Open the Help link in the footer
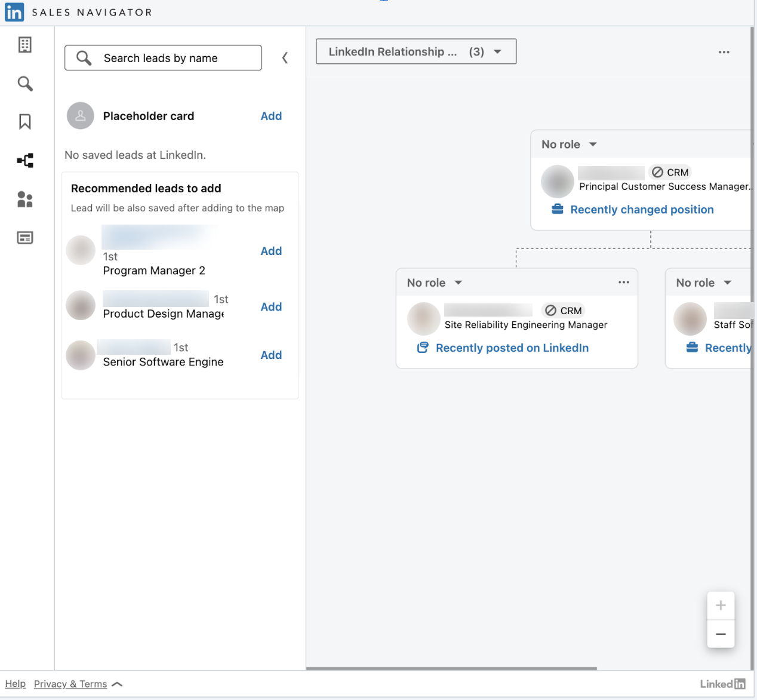 click(16, 684)
